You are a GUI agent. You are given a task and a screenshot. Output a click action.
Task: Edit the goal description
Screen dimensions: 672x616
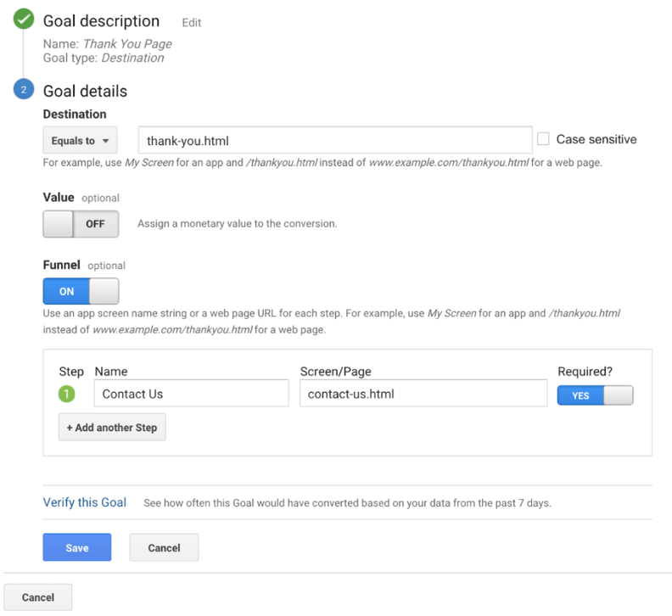pyautogui.click(x=192, y=23)
